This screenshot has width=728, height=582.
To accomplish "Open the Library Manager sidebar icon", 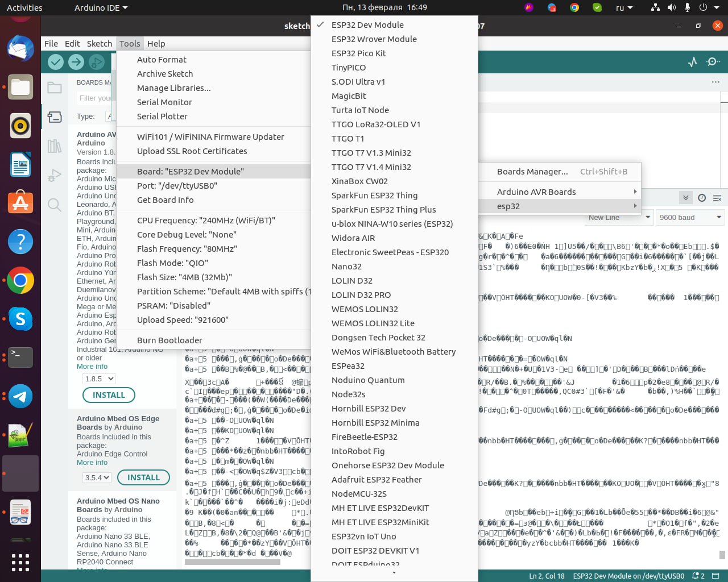I will pos(55,146).
